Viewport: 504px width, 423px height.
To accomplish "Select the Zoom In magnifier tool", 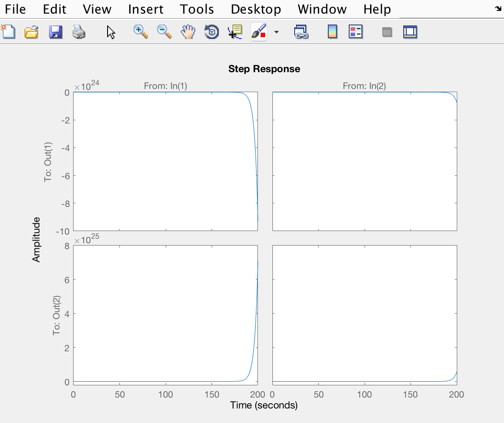I will [141, 32].
